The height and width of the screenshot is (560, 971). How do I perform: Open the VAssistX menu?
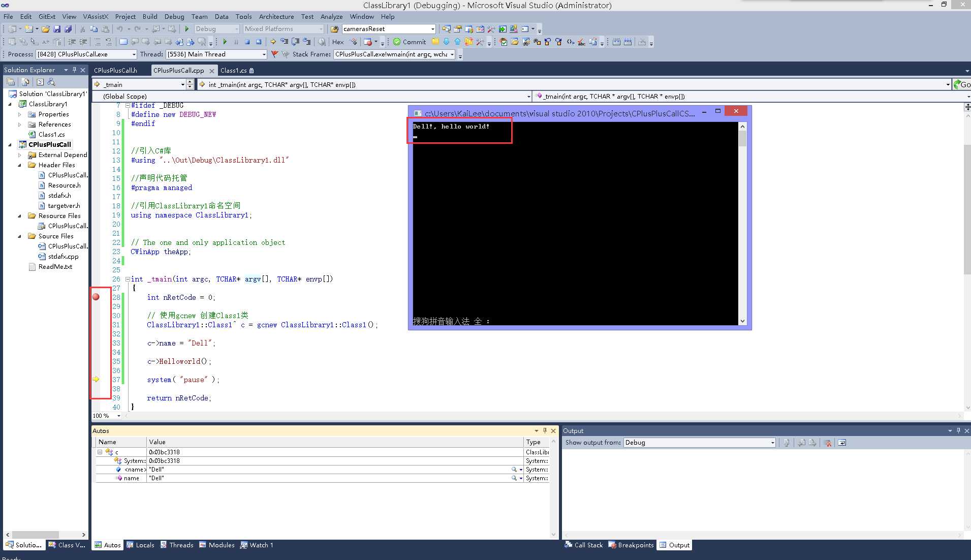[x=95, y=16]
